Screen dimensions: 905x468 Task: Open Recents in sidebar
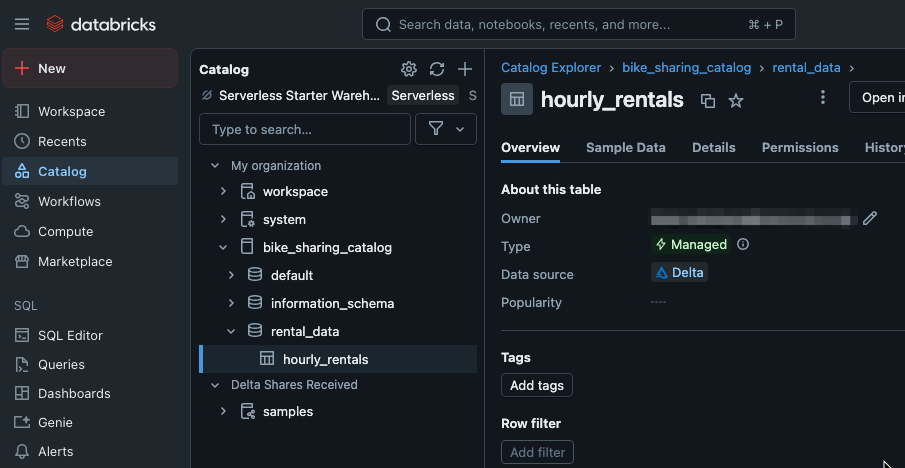[x=90, y=141]
